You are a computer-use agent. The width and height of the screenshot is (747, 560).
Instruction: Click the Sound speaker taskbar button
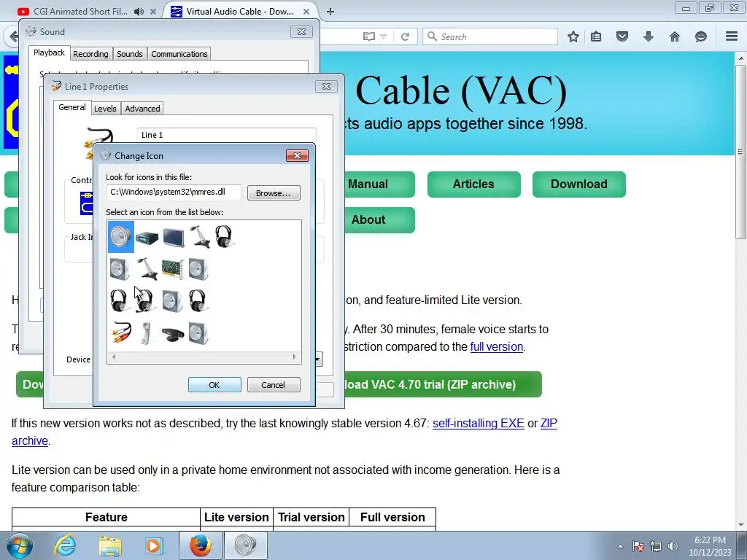click(245, 545)
